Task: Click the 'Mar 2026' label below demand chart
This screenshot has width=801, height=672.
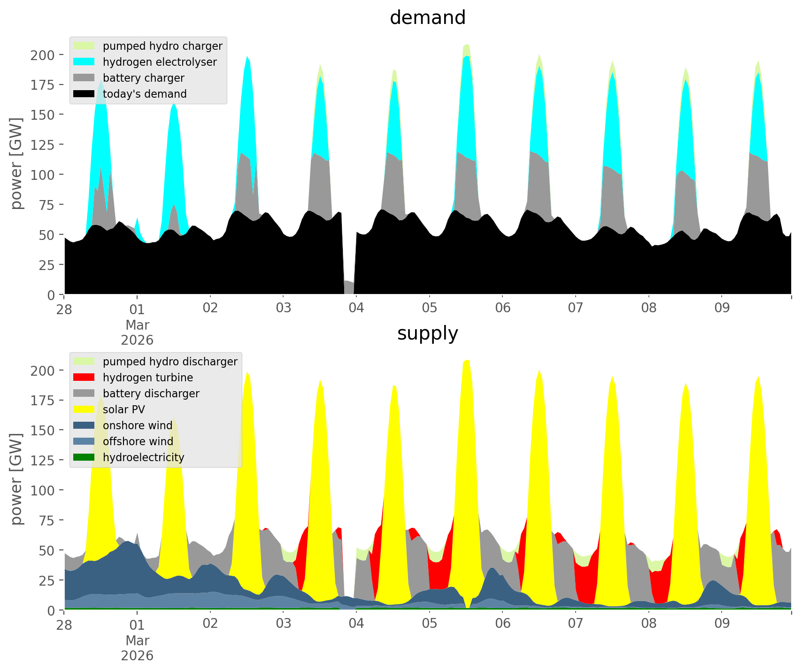Action: [137, 332]
